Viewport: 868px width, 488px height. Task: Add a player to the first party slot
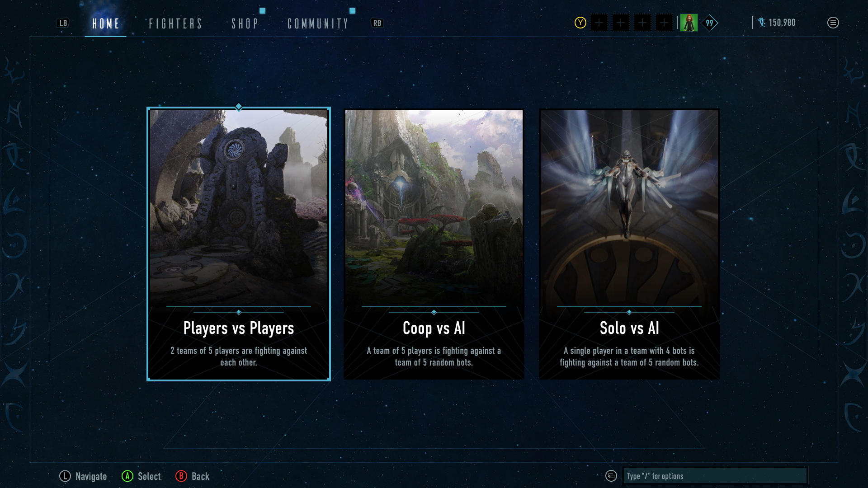(599, 23)
